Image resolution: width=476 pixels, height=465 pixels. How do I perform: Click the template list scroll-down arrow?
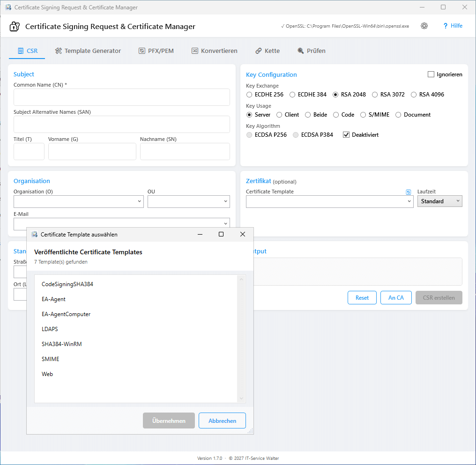[x=241, y=398]
